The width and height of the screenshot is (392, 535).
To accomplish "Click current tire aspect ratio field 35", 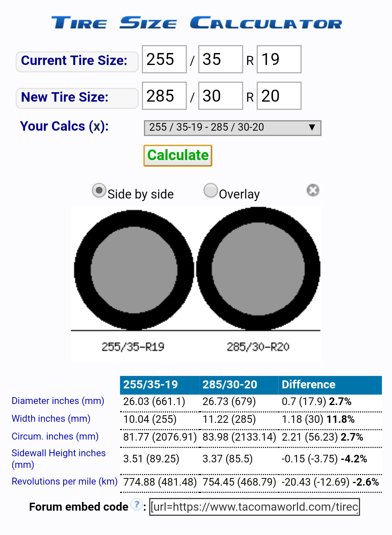I will tap(220, 60).
